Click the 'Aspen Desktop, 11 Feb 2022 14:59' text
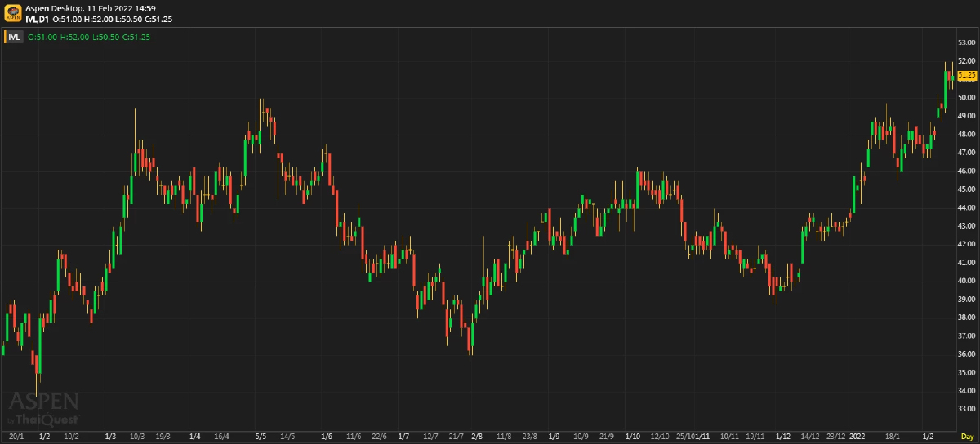 click(x=91, y=7)
